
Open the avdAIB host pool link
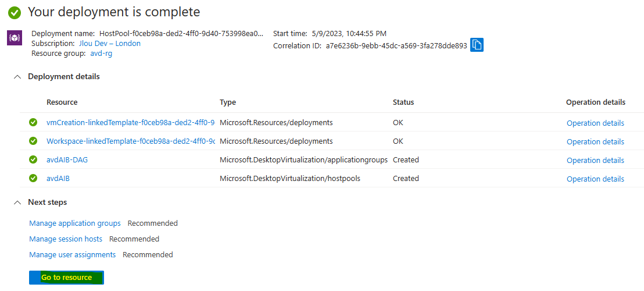point(58,178)
